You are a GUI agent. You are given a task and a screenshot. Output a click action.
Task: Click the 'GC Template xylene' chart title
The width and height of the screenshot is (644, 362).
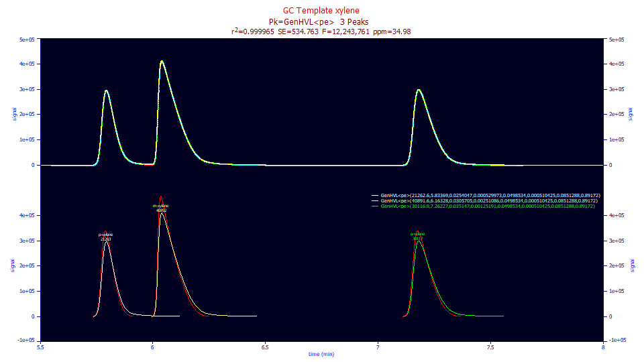point(321,11)
